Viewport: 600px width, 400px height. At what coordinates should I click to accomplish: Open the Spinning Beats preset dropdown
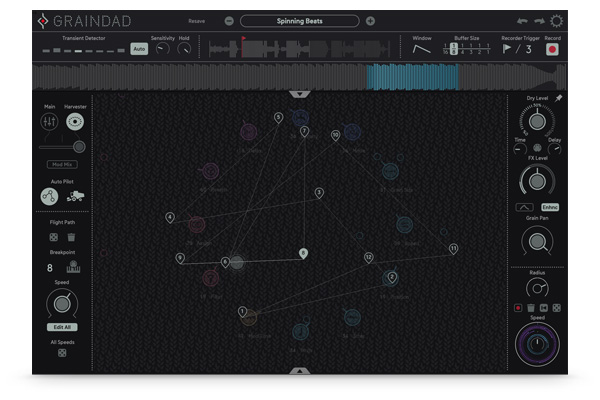pos(299,21)
